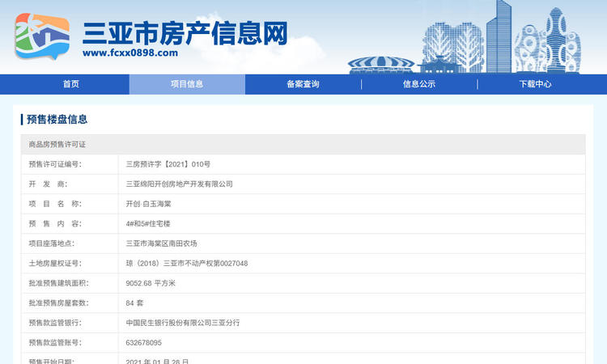The width and height of the screenshot is (607, 364).
Task: Click the 土地房屋权证号 label
Action: tap(55, 264)
